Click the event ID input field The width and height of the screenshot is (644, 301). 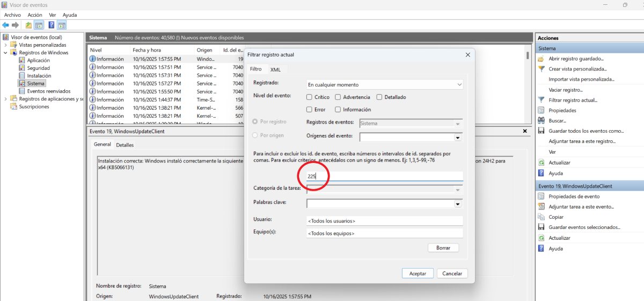384,176
